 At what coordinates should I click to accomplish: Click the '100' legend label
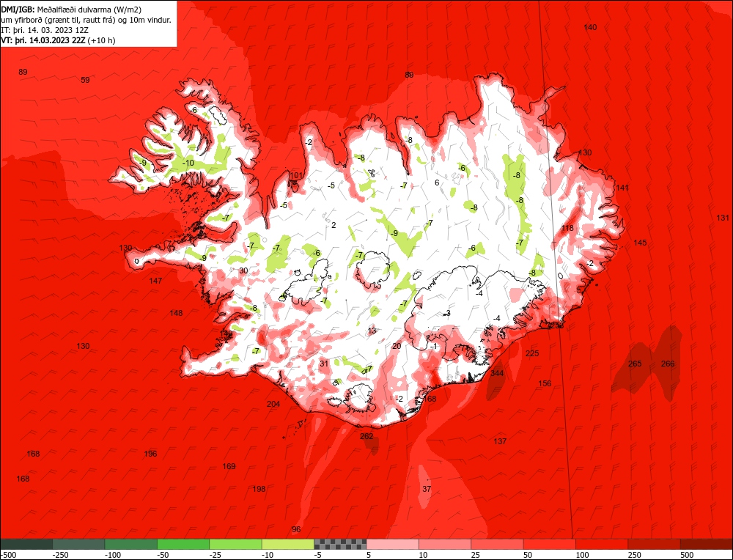click(582, 555)
